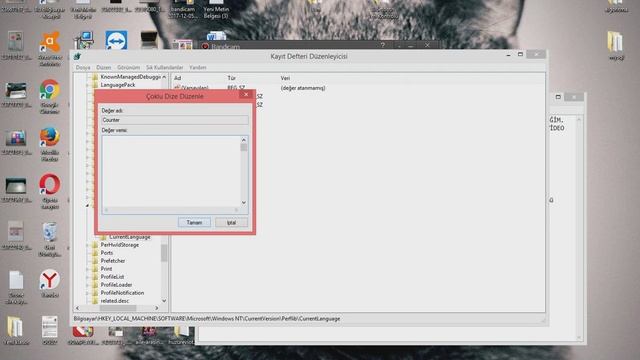Click the key tree vertical scroll thumb
Screen dimensions: 640x360
click(x=164, y=253)
